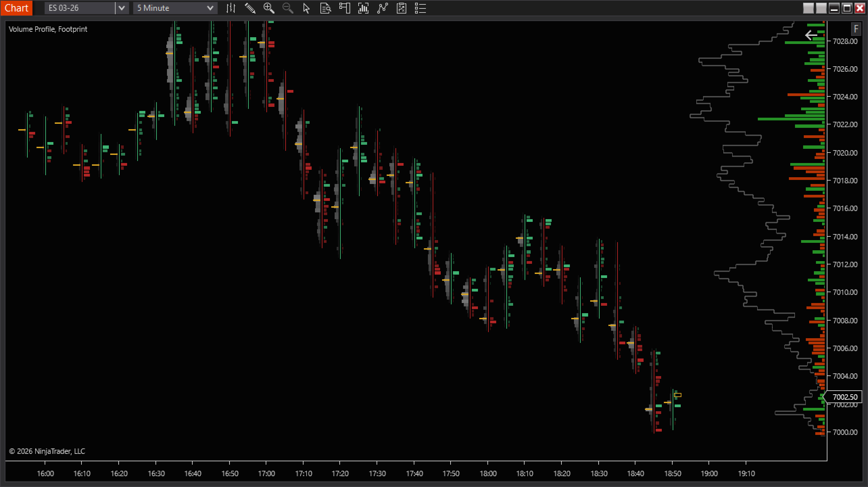Open the Strategies line-node icon
Viewport: 868px width, 487px height.
click(x=382, y=8)
